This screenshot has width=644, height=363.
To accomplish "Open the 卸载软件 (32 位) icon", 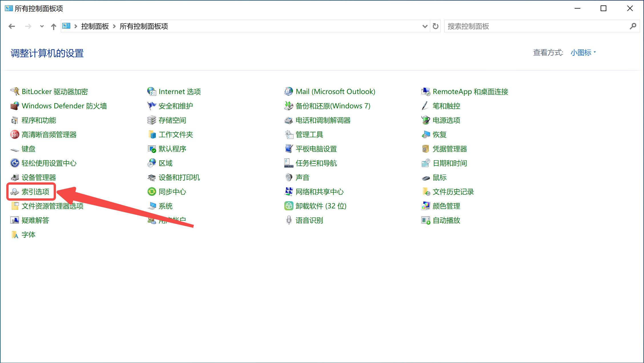I will (x=289, y=206).
